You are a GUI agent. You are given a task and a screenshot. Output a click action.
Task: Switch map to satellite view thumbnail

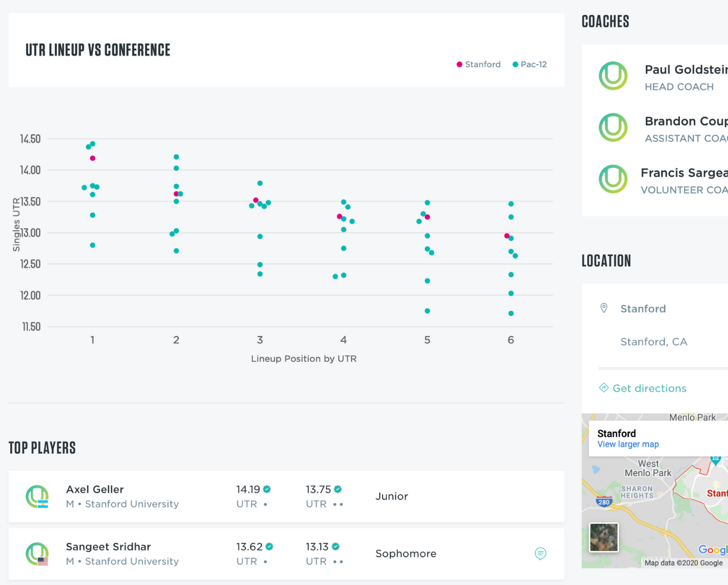pos(604,537)
